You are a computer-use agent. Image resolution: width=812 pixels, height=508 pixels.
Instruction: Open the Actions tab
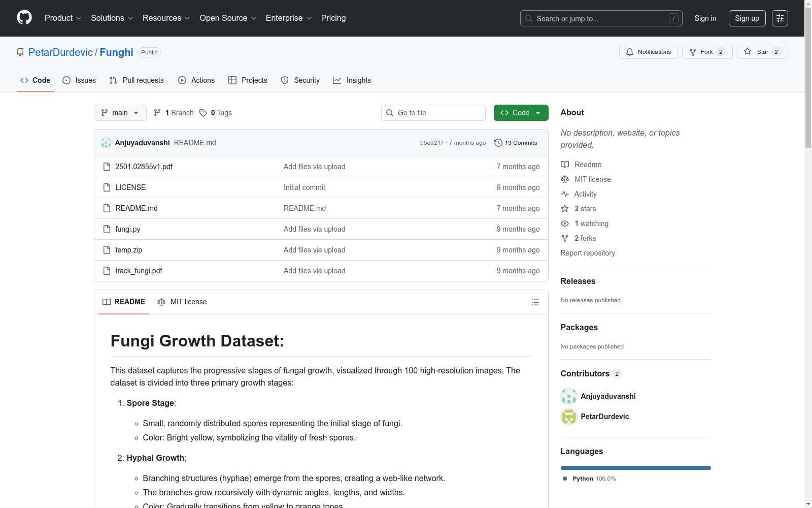pyautogui.click(x=196, y=80)
